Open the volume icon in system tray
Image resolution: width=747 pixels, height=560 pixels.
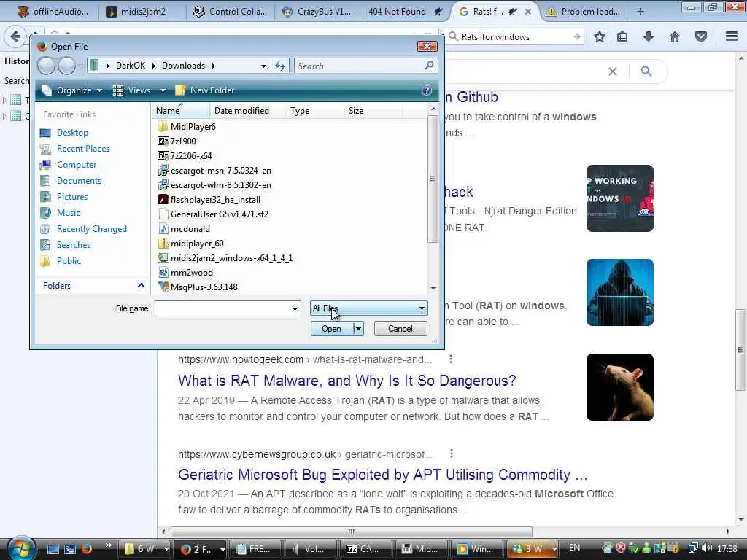pos(707,548)
